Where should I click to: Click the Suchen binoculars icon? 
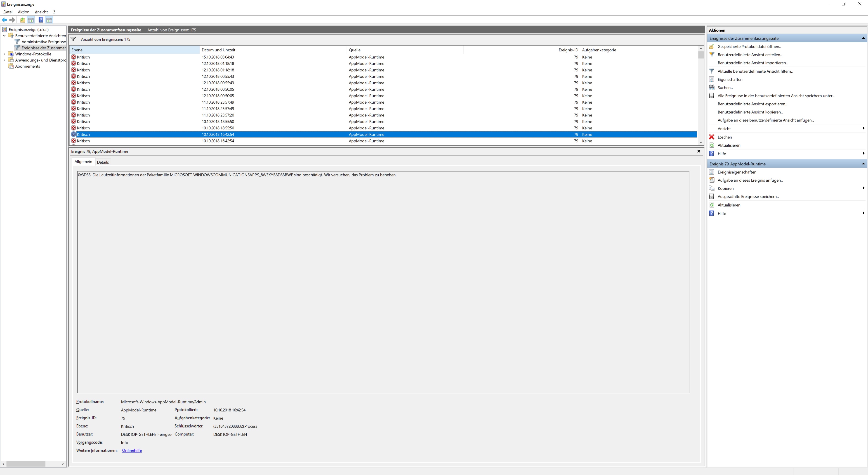[712, 87]
